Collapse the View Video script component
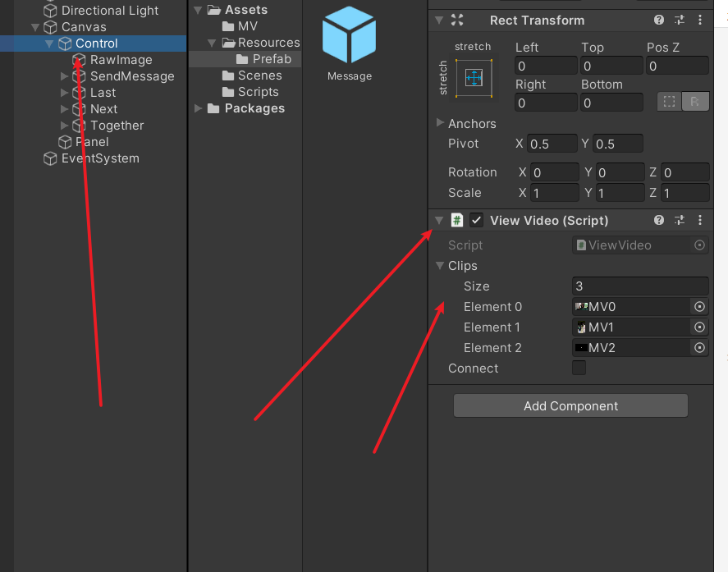 [x=439, y=221]
